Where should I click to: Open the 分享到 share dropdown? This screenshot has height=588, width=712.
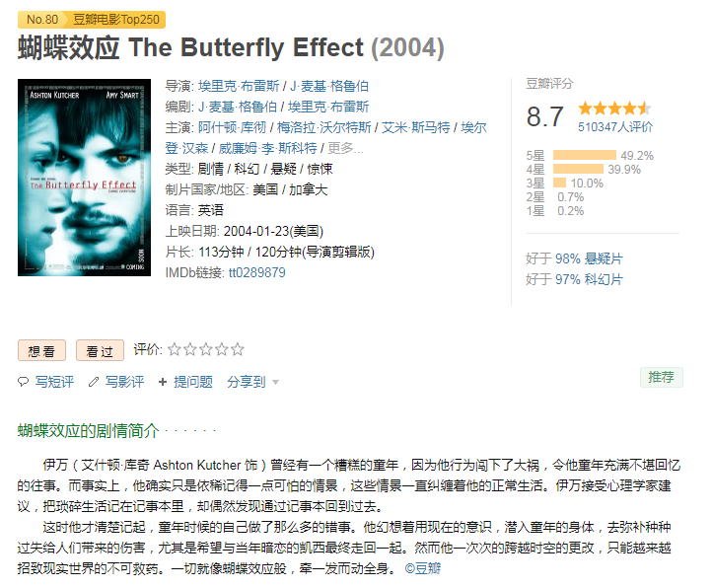252,382
